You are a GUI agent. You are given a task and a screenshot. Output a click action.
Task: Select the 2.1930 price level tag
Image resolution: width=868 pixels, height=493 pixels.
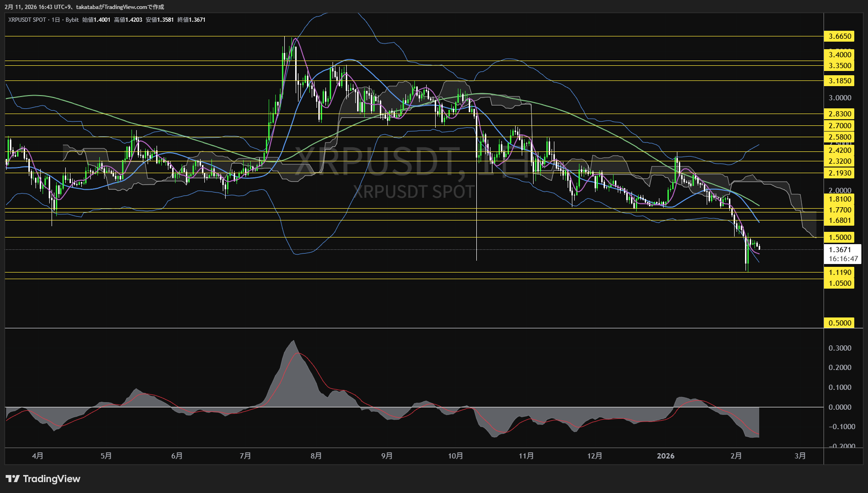click(840, 173)
